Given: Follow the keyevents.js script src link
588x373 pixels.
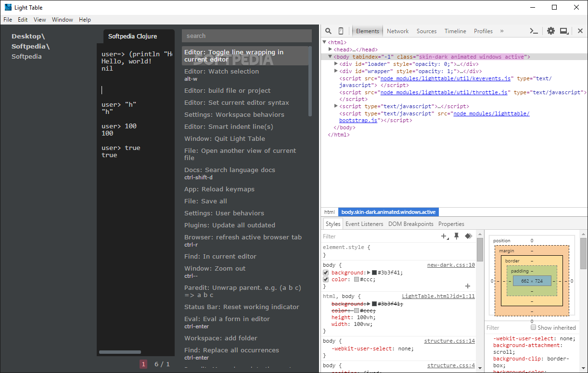Looking at the screenshot, I should pos(446,78).
